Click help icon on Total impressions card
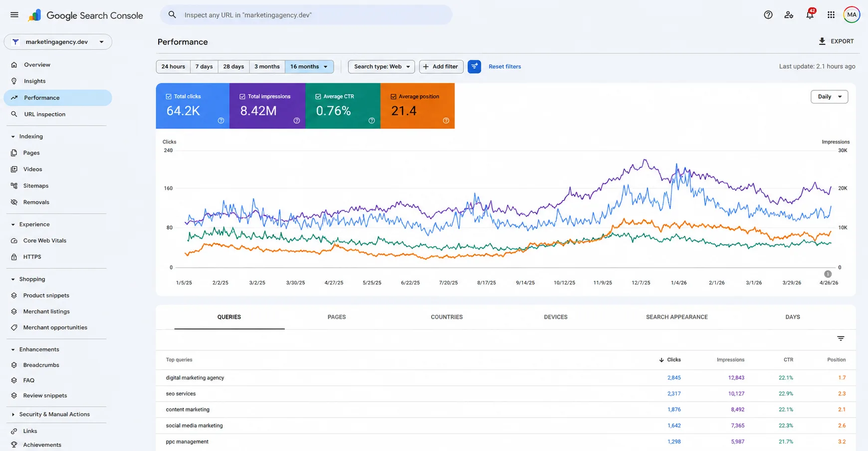The width and height of the screenshot is (868, 451). pos(297,121)
